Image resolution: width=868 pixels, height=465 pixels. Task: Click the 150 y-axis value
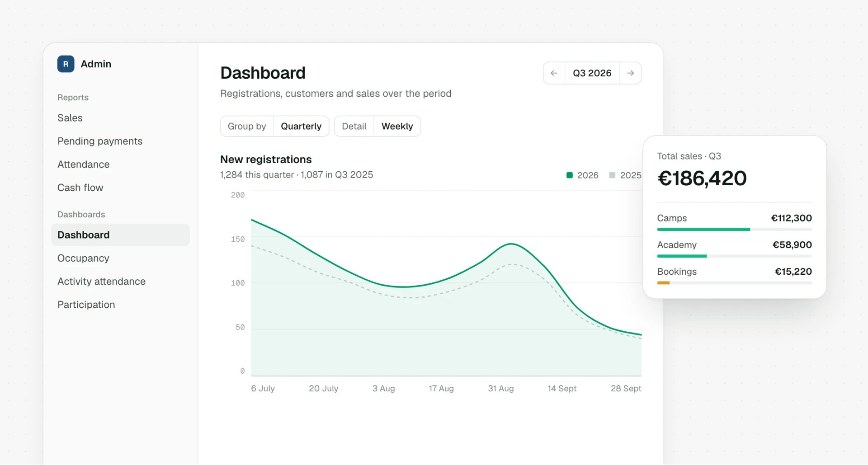point(238,240)
